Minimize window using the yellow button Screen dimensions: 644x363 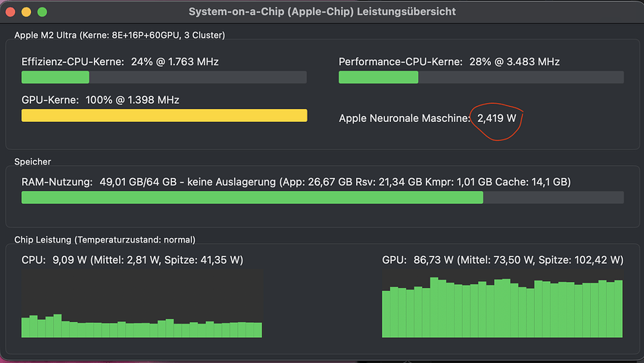click(26, 12)
